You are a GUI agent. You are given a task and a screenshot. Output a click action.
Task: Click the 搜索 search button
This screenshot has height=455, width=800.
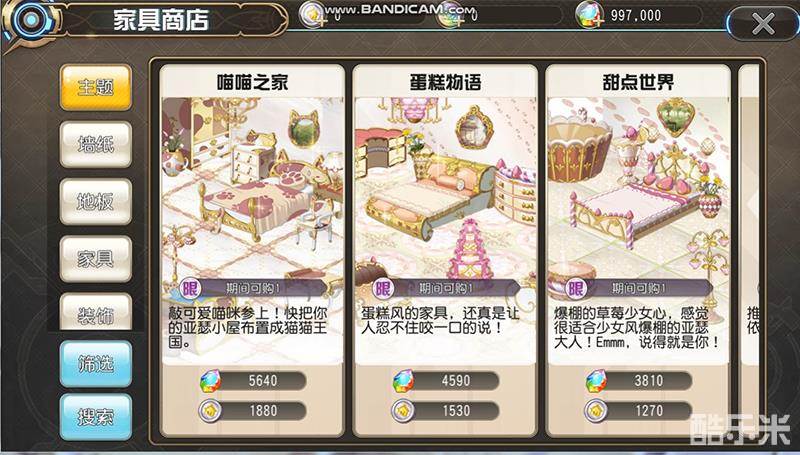pos(95,417)
